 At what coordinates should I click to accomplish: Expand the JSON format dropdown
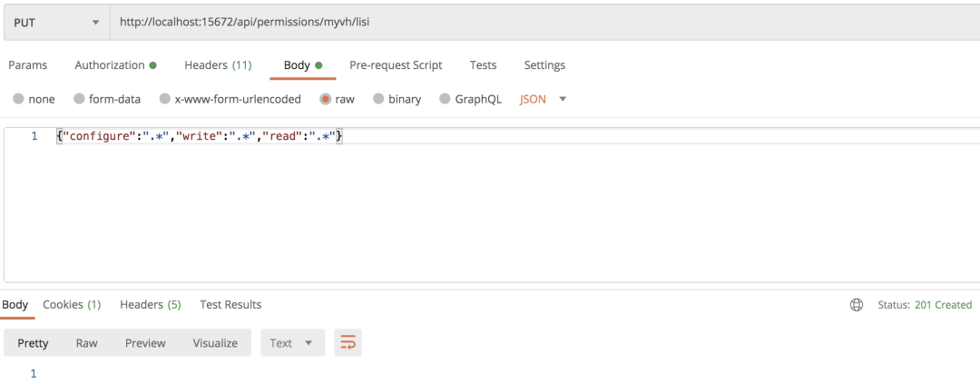pos(543,99)
